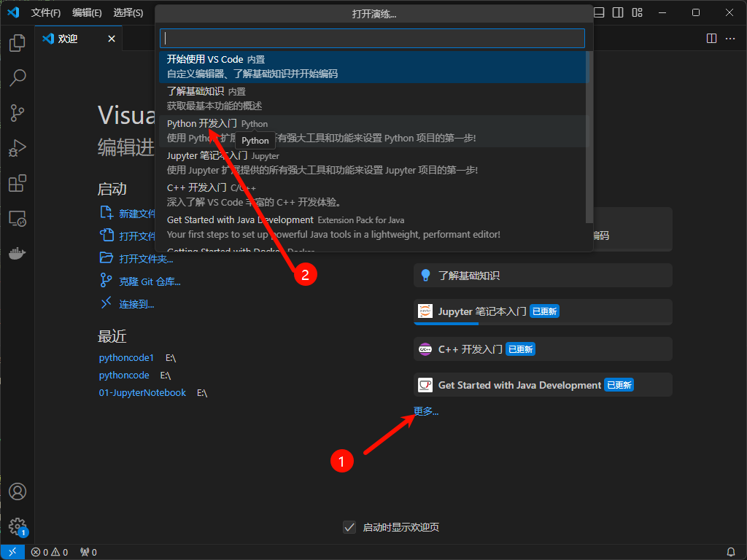Image resolution: width=747 pixels, height=560 pixels.
Task: Choose 开始使用 VS Code walkthrough entry
Action: pyautogui.click(x=374, y=66)
